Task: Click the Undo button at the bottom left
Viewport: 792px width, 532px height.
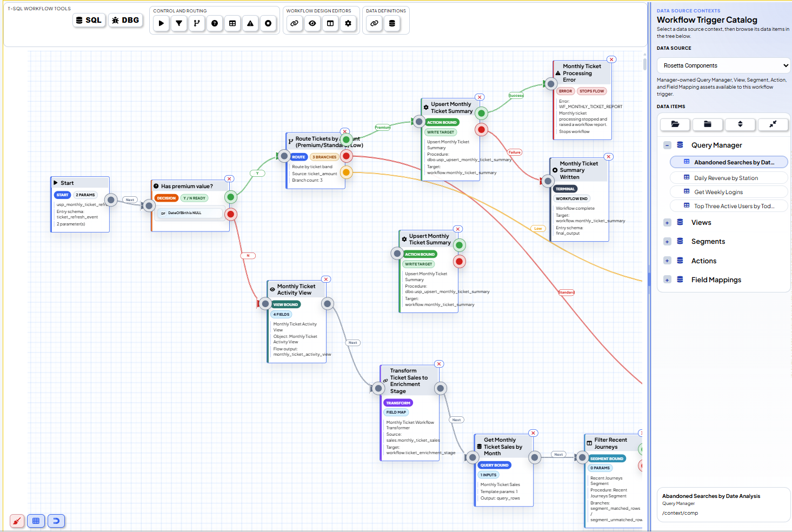Action: 56,521
